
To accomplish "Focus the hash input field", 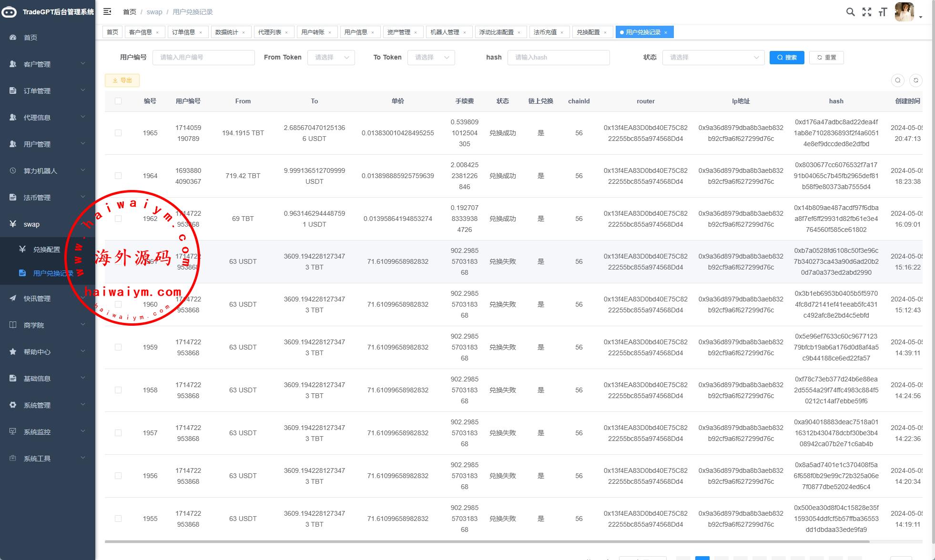I will coord(558,58).
